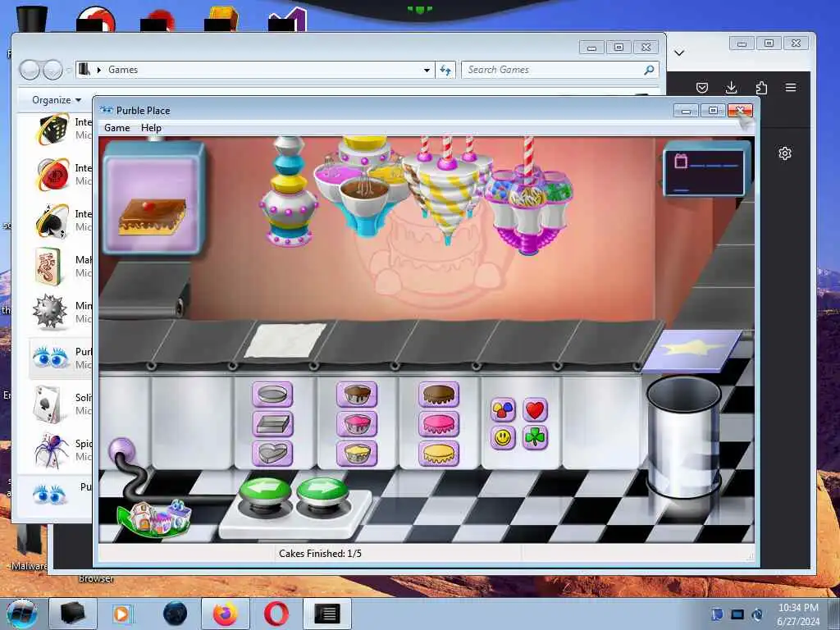This screenshot has width=840, height=630.
Task: Click the Pocket shield icon in browser
Action: 702,87
